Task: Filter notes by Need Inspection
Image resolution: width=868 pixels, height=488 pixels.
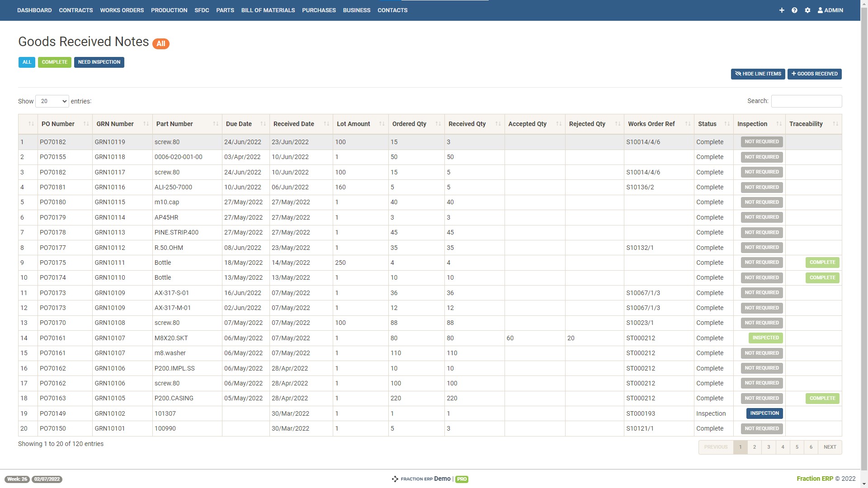Action: pos(99,62)
